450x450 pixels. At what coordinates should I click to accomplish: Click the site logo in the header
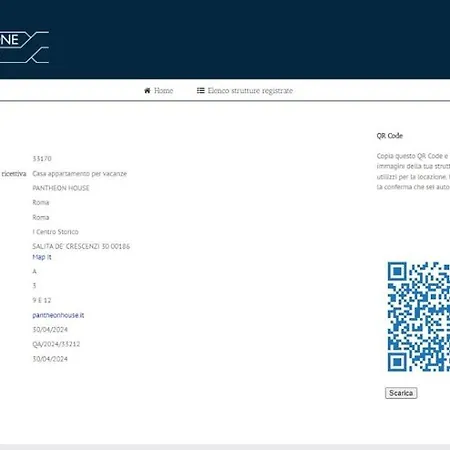[x=24, y=47]
